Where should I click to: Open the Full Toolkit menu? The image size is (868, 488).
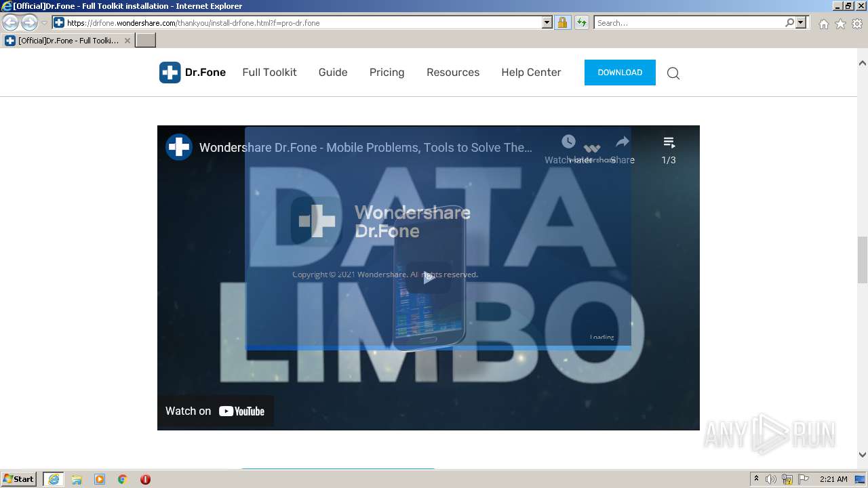269,73
